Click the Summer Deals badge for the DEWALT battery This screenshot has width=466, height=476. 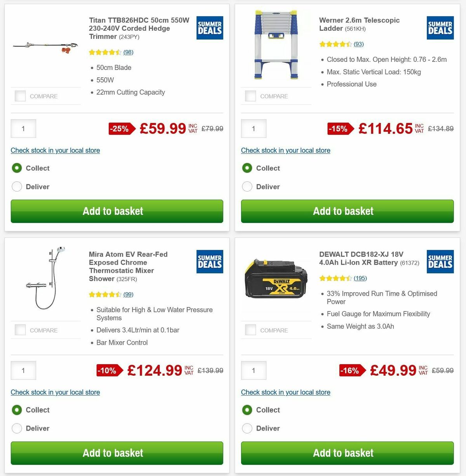click(x=440, y=262)
